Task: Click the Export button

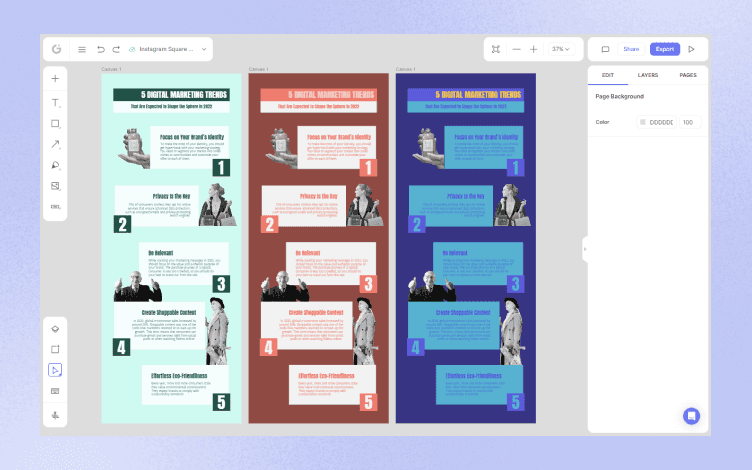Action: (x=665, y=49)
